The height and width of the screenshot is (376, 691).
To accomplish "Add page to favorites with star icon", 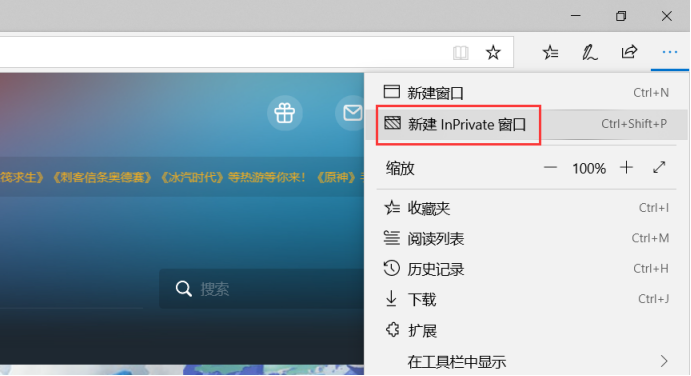I will 493,53.
